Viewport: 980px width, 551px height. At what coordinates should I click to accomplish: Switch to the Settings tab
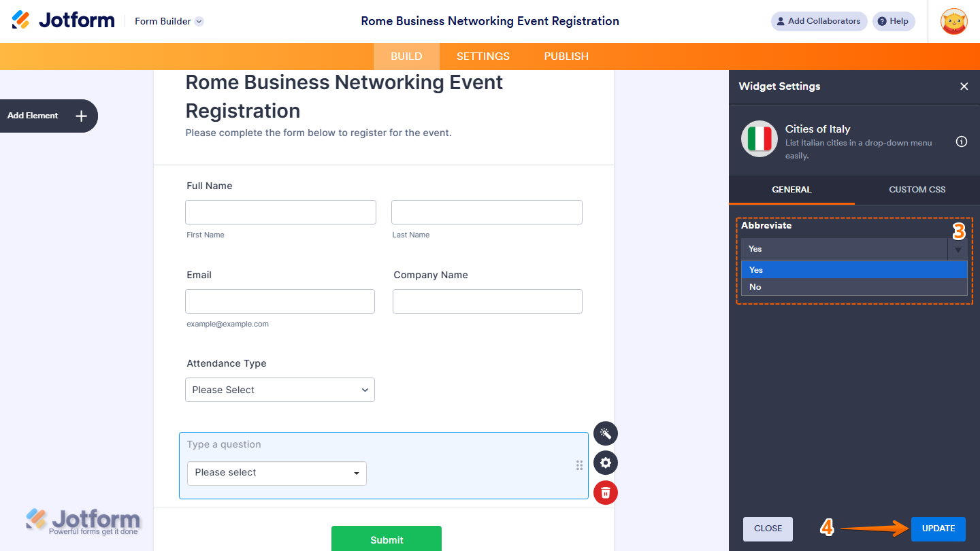coord(483,56)
